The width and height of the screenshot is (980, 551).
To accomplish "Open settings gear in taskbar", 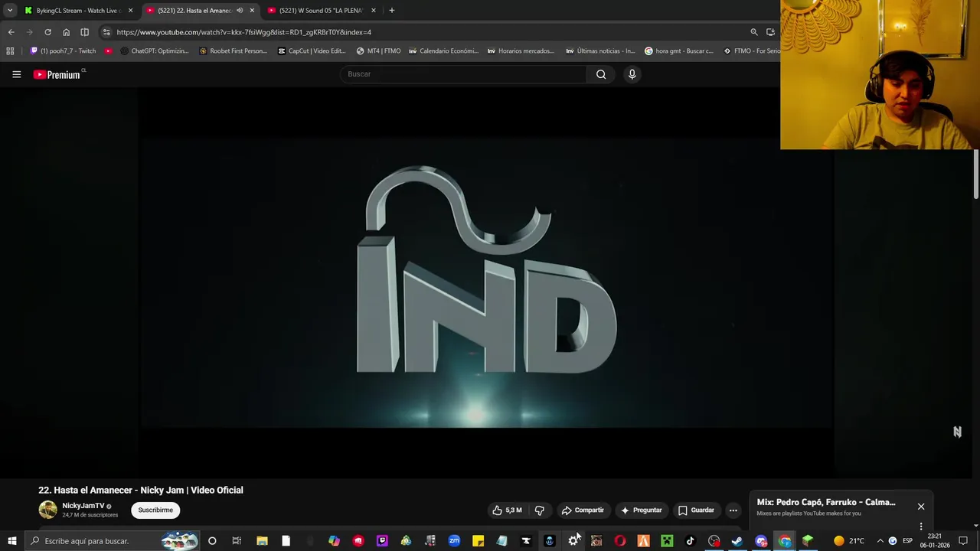I will coord(573,541).
